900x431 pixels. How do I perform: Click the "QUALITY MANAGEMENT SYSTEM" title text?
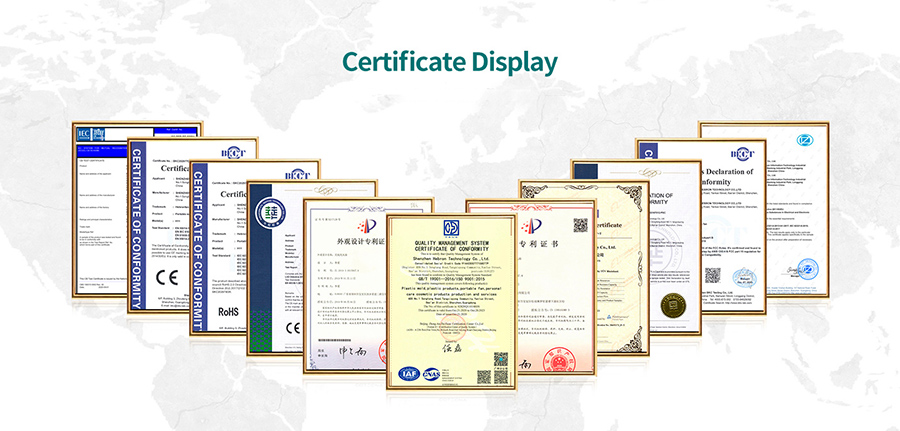click(451, 243)
